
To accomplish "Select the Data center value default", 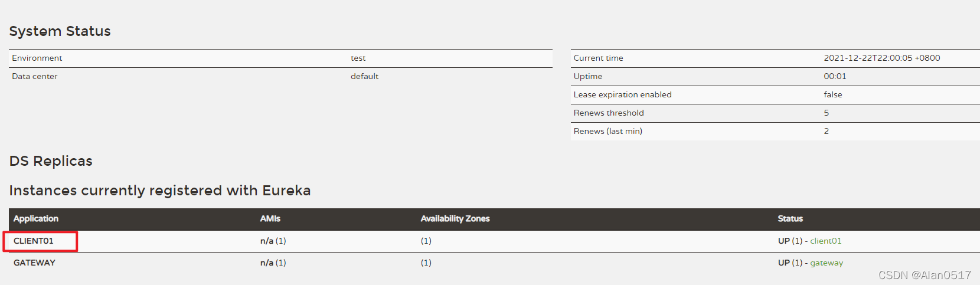I will 364,76.
